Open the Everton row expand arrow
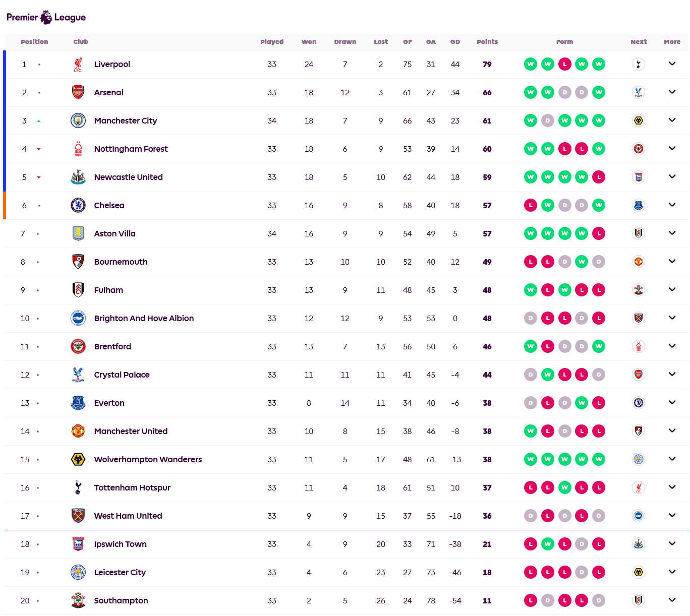Viewport: 690px width, 616px height. 672,403
